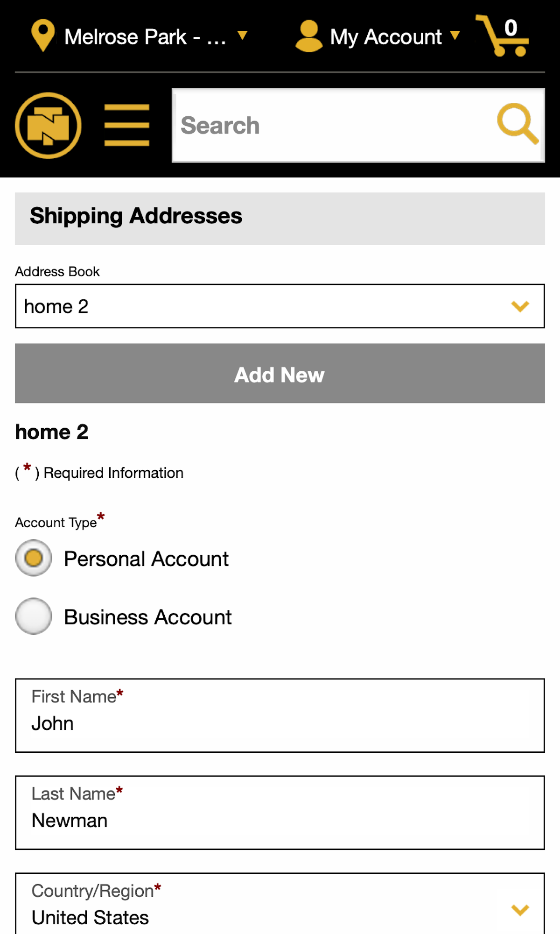Open the My Account dropdown arrow

456,36
